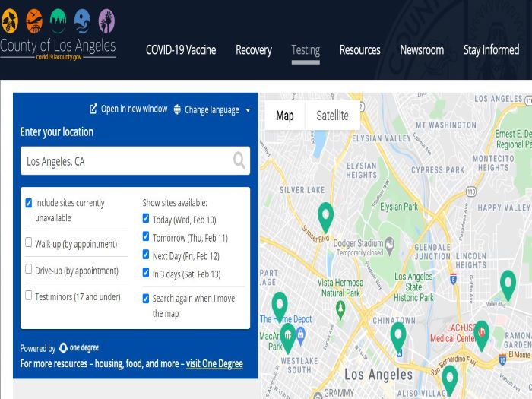The width and height of the screenshot is (532, 399).
Task: Select the green pin near Sunset Blvd
Action: click(325, 217)
